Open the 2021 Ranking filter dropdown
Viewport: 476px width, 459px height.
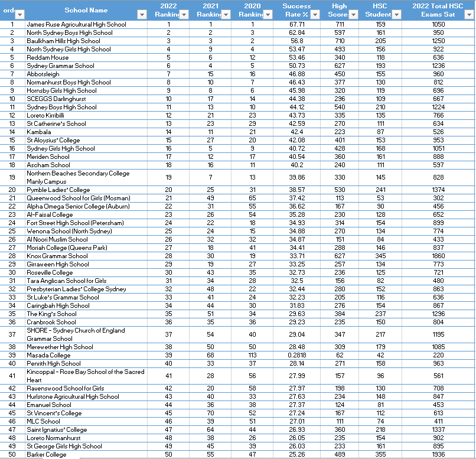point(226,15)
